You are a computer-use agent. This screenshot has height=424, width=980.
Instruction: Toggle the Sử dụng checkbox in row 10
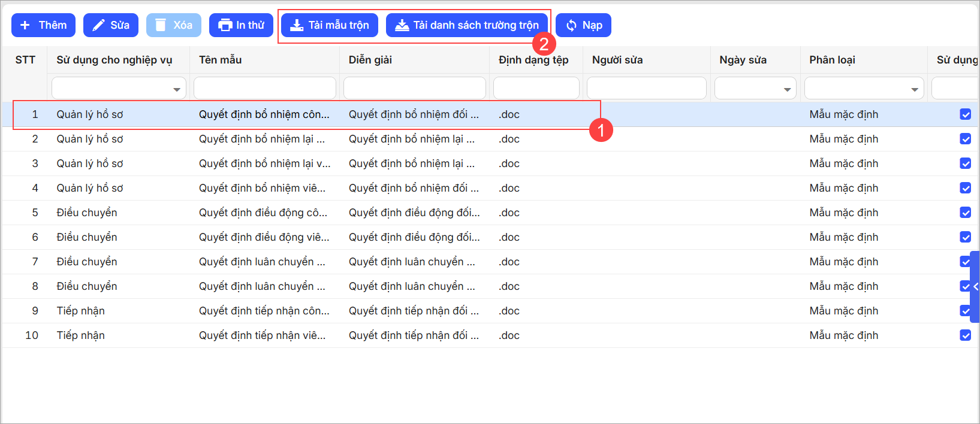pos(965,335)
